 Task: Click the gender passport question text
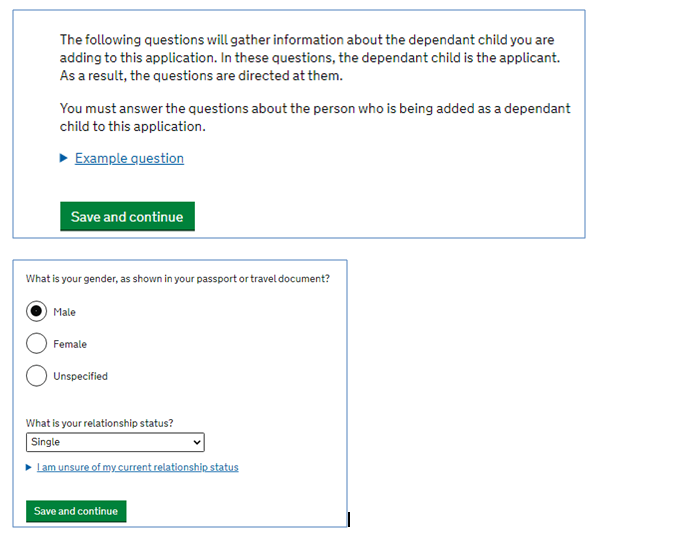coord(177,279)
